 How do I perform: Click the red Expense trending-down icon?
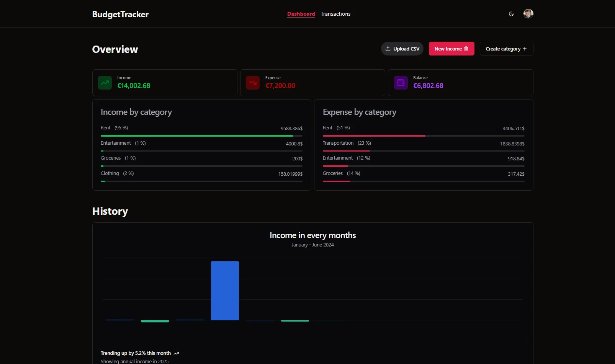tap(253, 83)
